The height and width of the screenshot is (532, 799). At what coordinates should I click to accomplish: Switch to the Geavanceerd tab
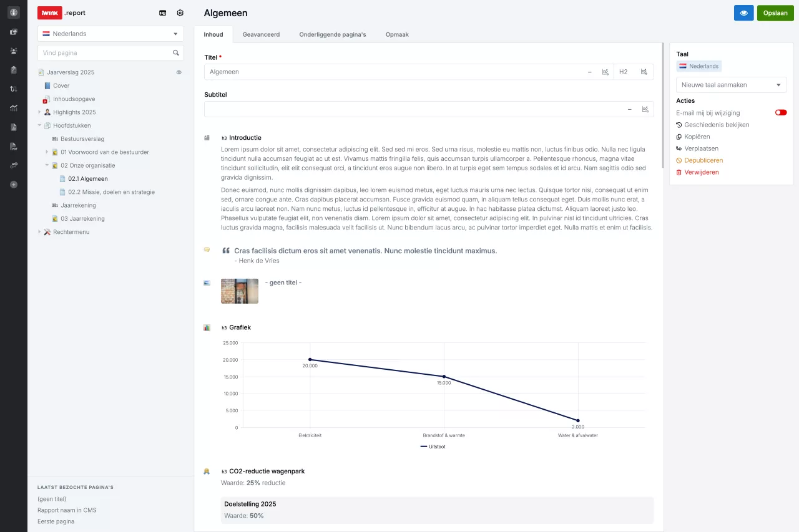pyautogui.click(x=261, y=35)
